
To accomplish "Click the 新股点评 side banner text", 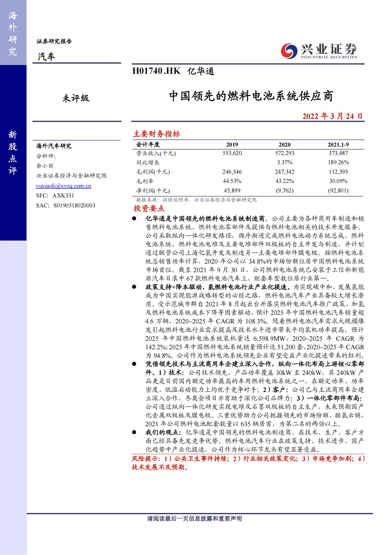I will pyautogui.click(x=13, y=153).
